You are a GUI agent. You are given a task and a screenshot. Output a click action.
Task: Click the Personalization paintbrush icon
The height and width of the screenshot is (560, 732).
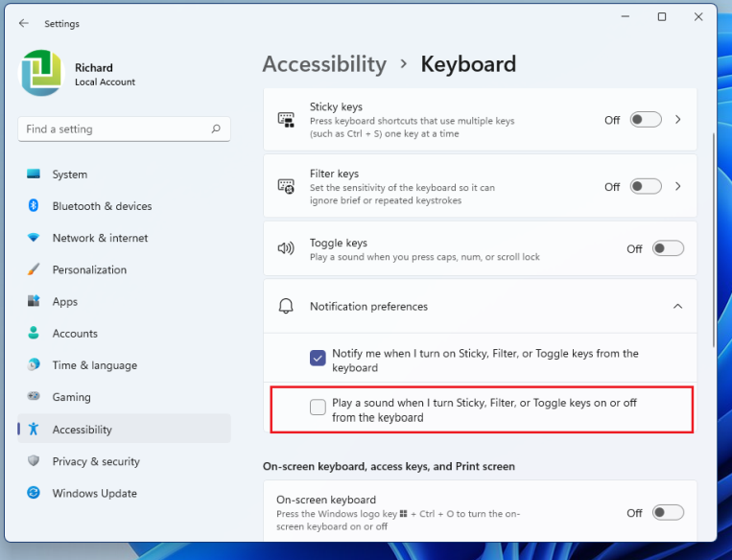point(34,269)
